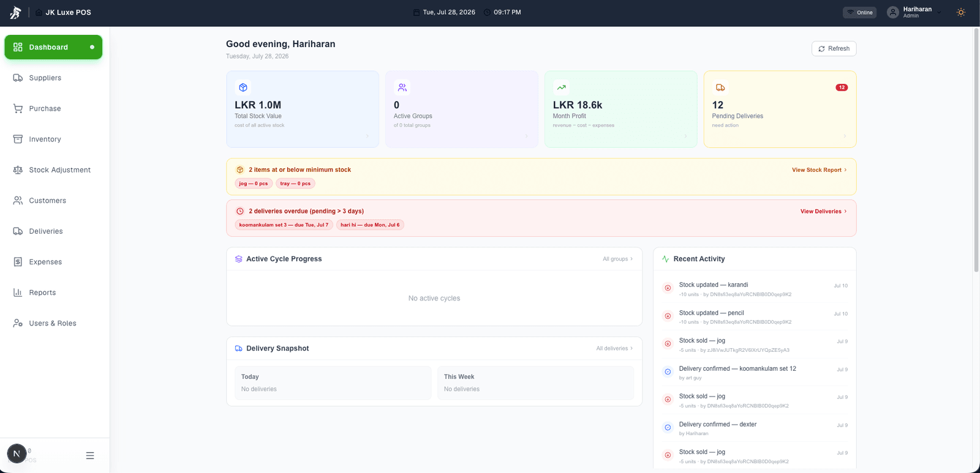This screenshot has height=473, width=980.
Task: Click "Stock updated — karandi" activity entry
Action: [x=755, y=289]
